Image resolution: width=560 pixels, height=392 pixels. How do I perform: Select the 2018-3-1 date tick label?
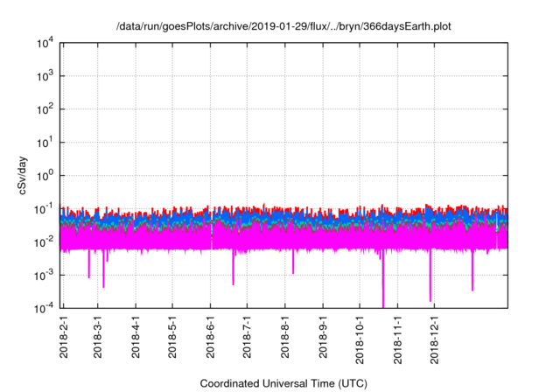(x=99, y=339)
